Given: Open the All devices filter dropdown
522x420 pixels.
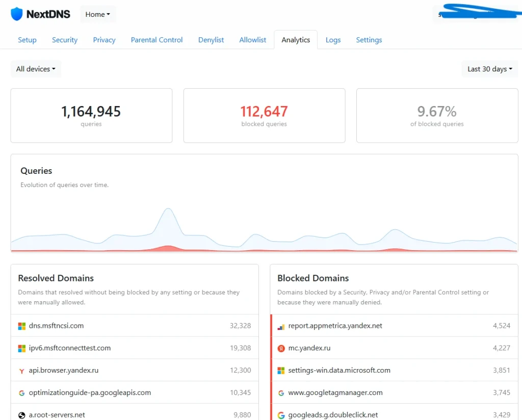Looking at the screenshot, I should [x=35, y=69].
